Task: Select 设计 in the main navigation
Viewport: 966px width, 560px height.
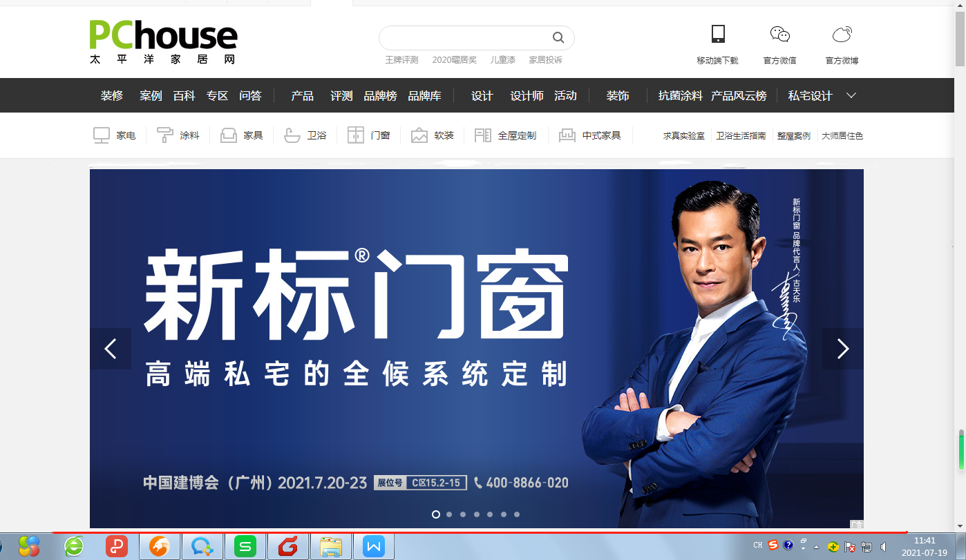Action: click(482, 96)
